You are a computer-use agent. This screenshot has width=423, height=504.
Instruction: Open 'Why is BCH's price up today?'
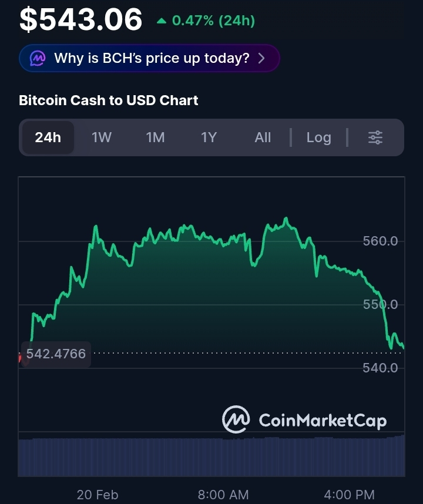(x=152, y=59)
